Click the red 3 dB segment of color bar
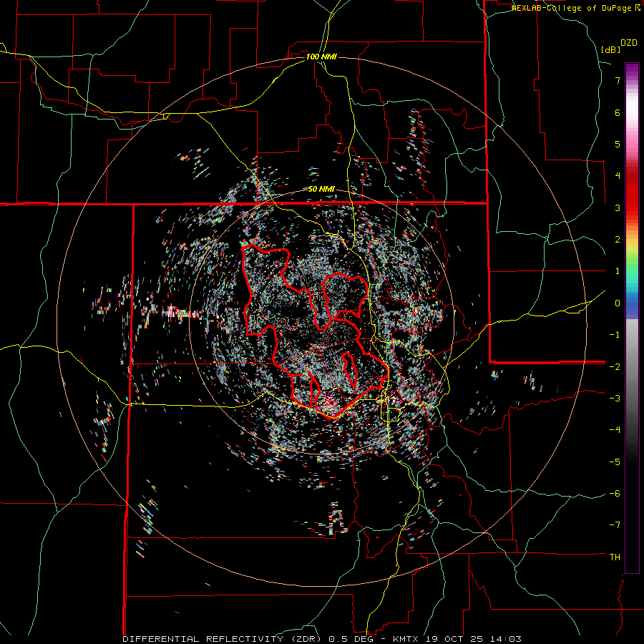Screen dimensions: 644x644 (632, 208)
